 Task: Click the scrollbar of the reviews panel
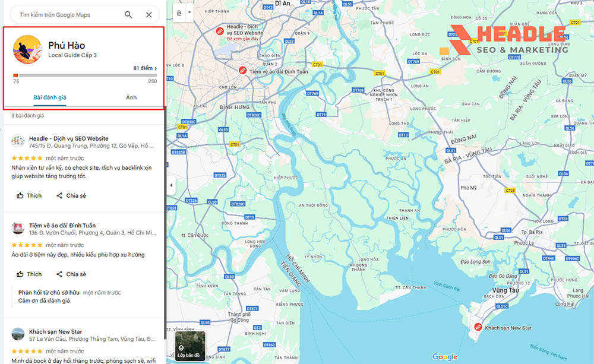(x=165, y=223)
